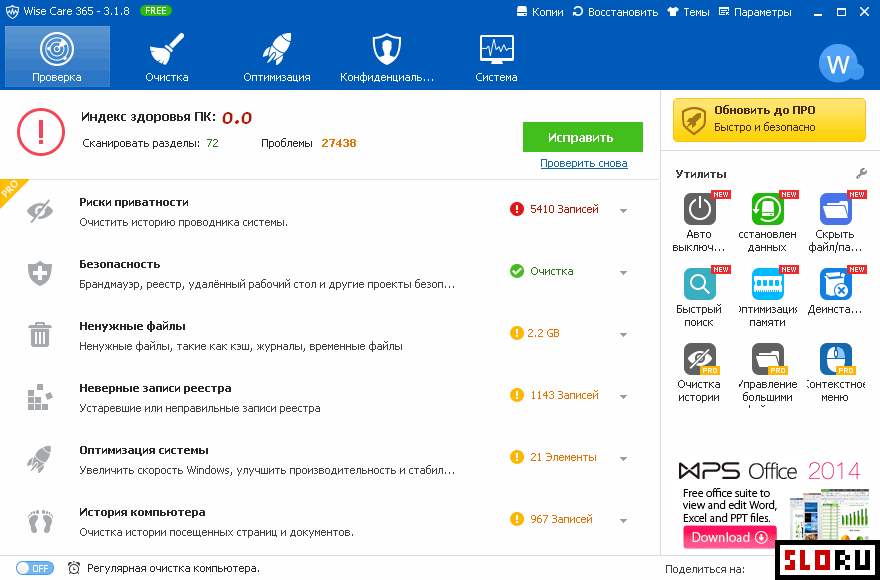Switch to the Очистка tab

click(x=167, y=57)
